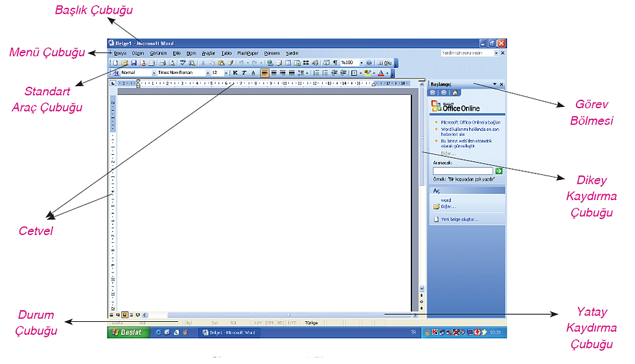Open the Düzen menu
The width and height of the screenshot is (635, 364).
click(137, 53)
